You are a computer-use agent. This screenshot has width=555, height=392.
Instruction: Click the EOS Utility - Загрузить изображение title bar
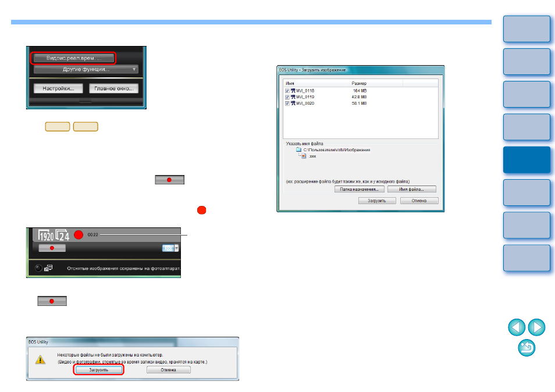(360, 70)
